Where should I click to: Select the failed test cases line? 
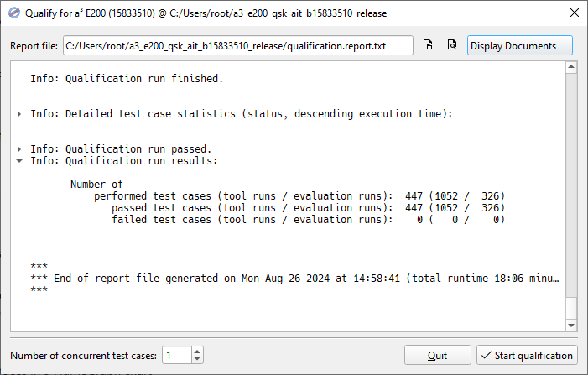point(308,220)
